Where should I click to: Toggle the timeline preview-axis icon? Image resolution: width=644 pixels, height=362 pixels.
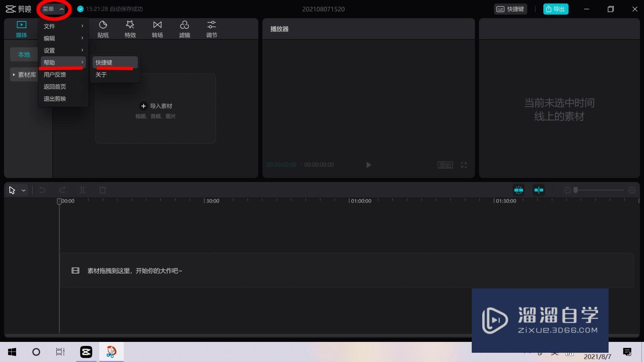pos(539,190)
